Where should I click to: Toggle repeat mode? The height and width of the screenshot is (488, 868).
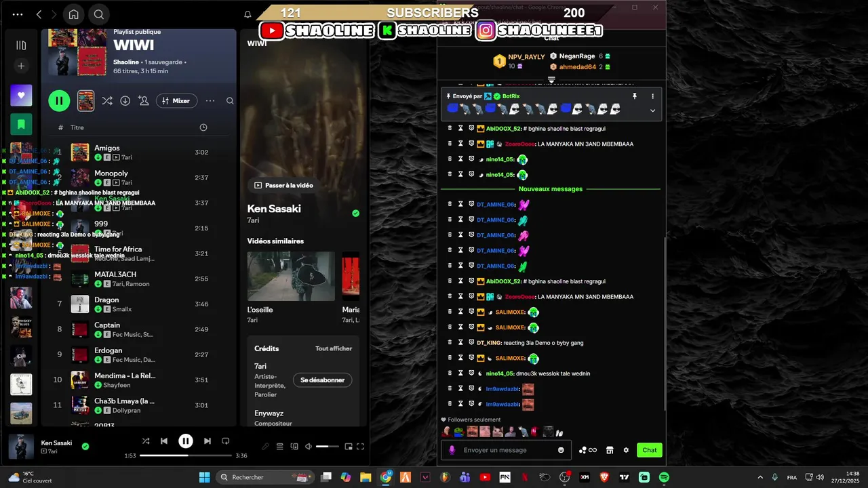tap(226, 441)
